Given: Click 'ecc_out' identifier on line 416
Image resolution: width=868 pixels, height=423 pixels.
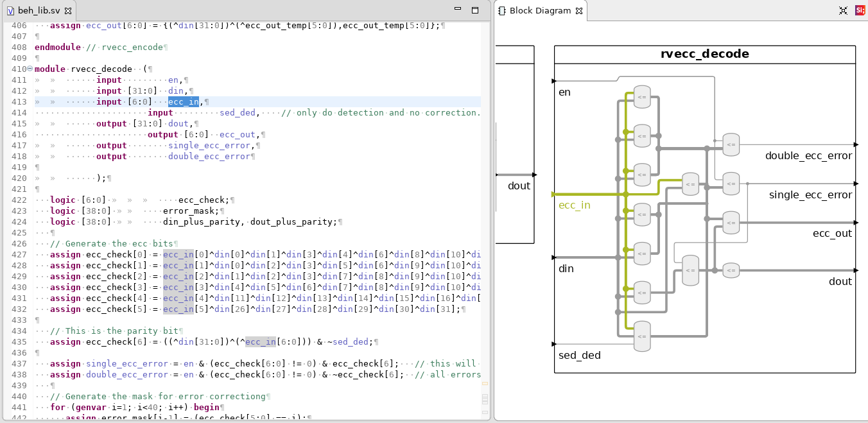Looking at the screenshot, I should coord(238,134).
